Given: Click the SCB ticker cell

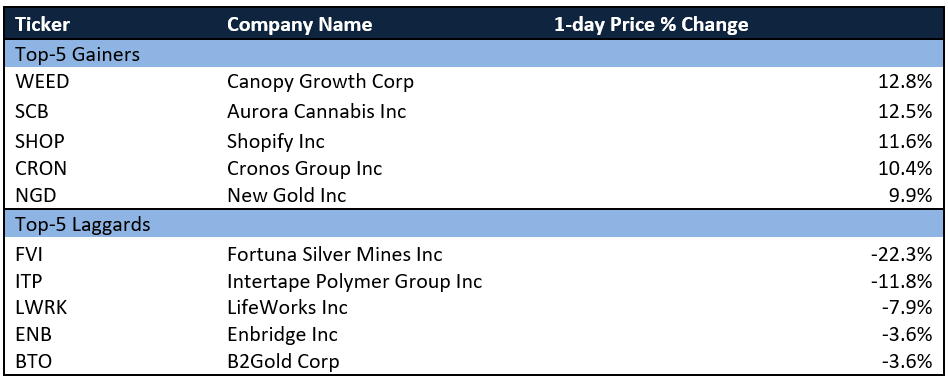Looking at the screenshot, I should tap(32, 111).
